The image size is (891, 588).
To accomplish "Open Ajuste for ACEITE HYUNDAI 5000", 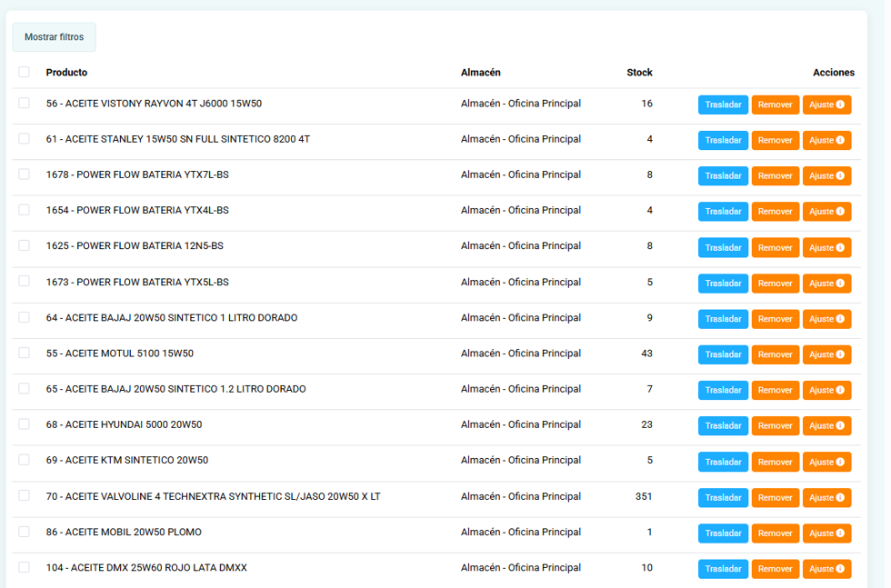I will point(826,426).
